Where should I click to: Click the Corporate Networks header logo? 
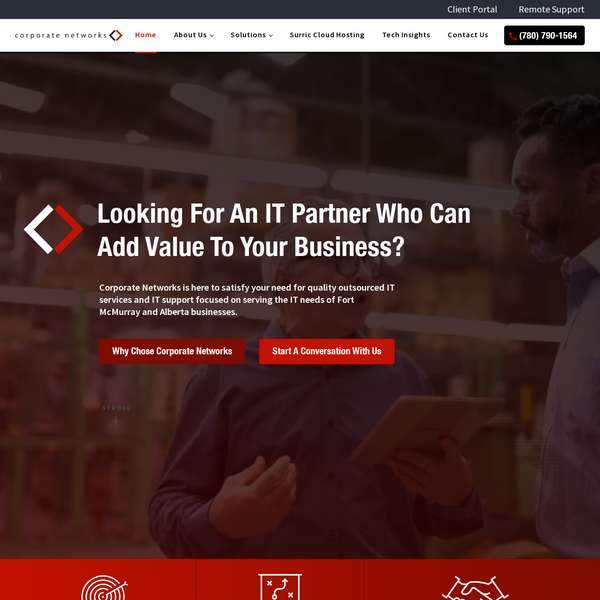68,35
